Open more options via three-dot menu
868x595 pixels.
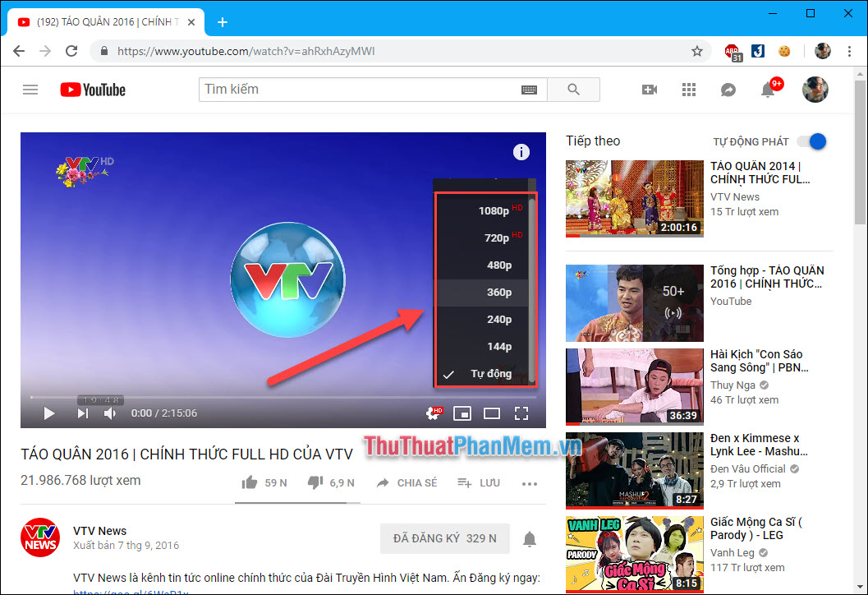(x=530, y=483)
